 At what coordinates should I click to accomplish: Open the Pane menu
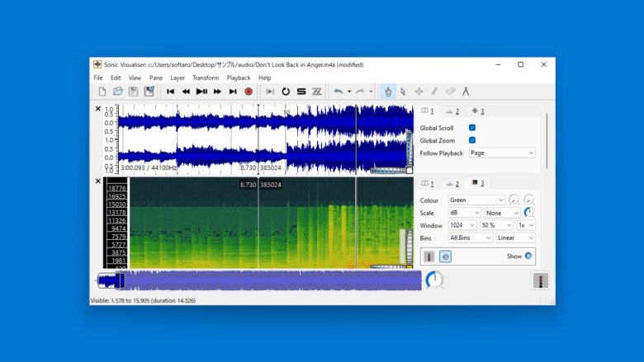point(156,78)
